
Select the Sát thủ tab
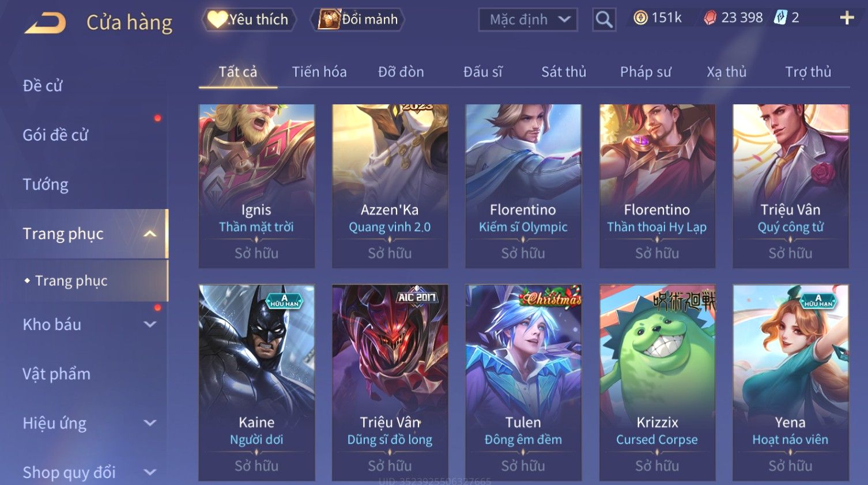pyautogui.click(x=564, y=72)
